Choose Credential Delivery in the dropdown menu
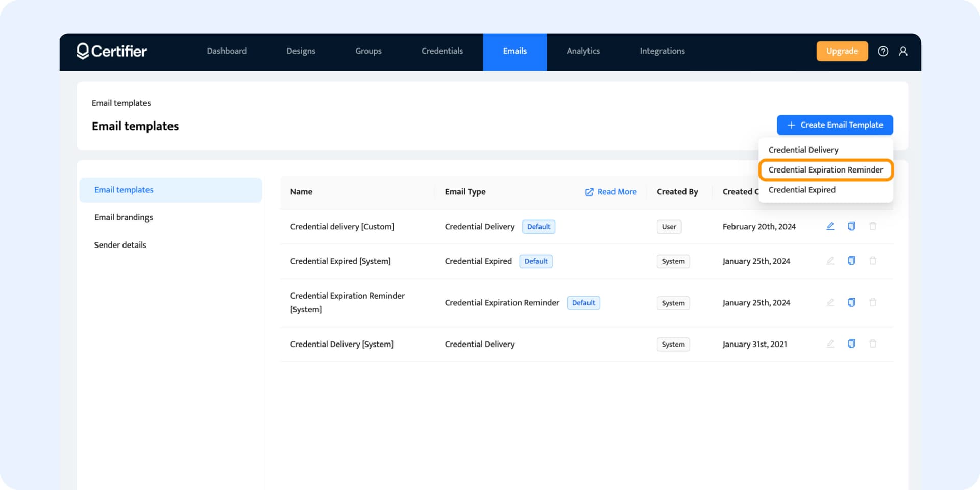 click(x=803, y=150)
